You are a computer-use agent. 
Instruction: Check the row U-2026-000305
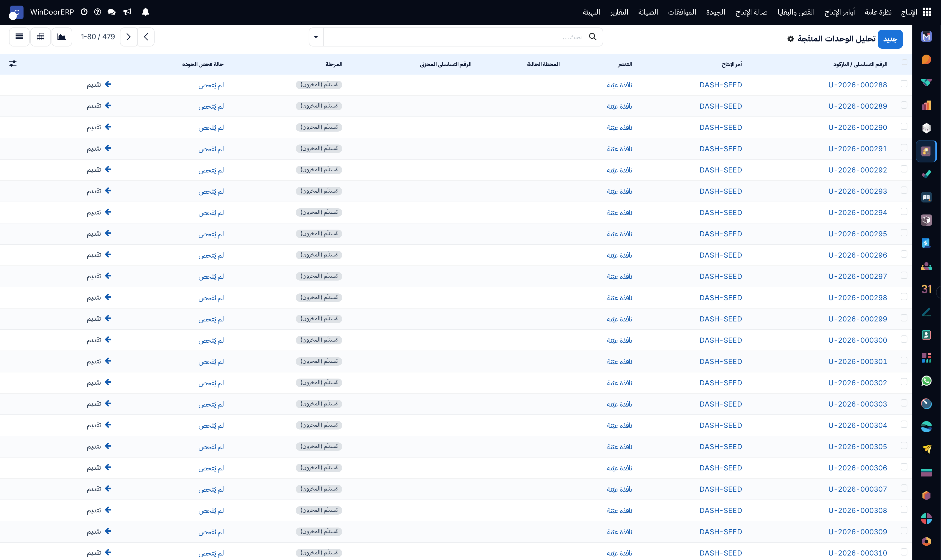904,446
